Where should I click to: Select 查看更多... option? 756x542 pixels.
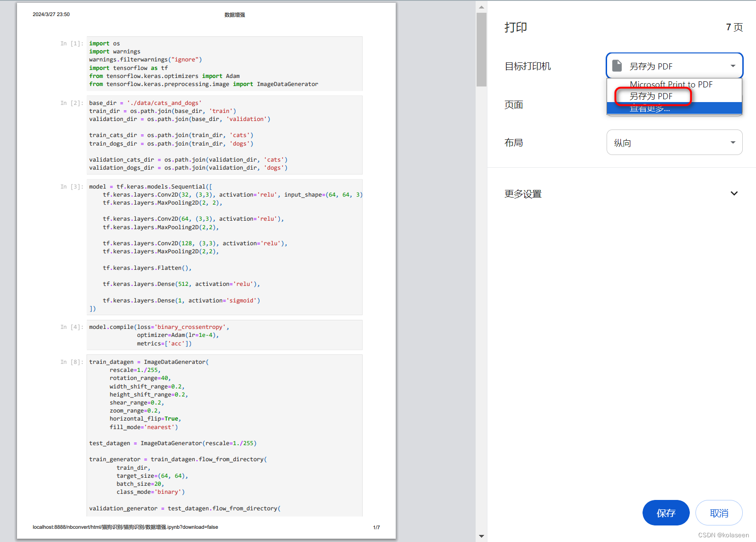pos(674,108)
